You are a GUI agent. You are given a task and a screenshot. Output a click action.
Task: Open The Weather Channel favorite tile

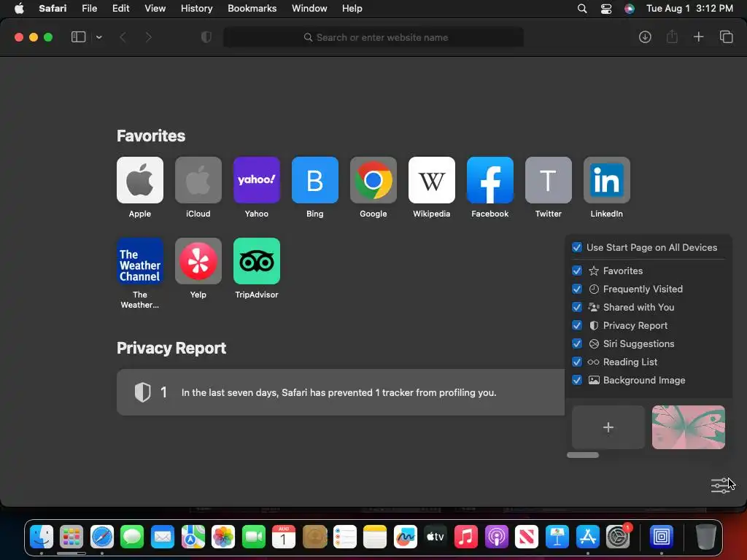(x=139, y=261)
